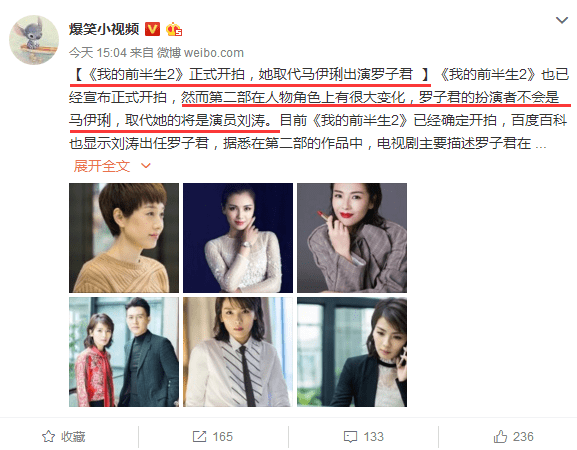The height and width of the screenshot is (450, 577).
Task: Click the orange V verified badge
Action: (152, 29)
